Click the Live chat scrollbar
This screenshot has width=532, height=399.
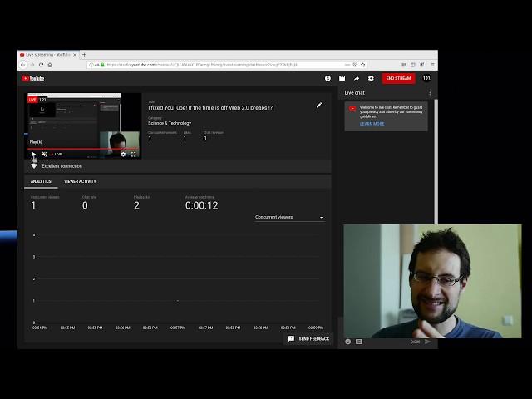436,161
